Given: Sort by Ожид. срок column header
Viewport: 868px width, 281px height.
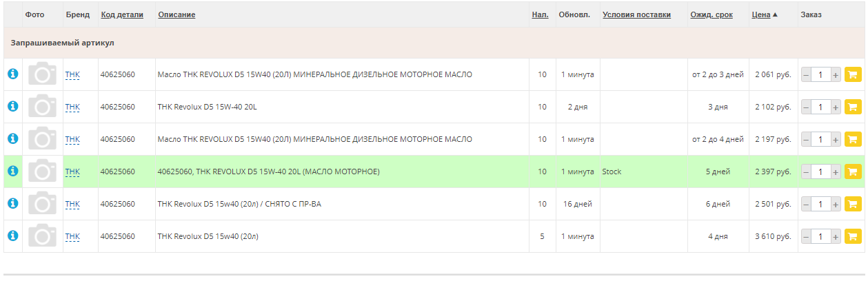Looking at the screenshot, I should click(711, 14).
